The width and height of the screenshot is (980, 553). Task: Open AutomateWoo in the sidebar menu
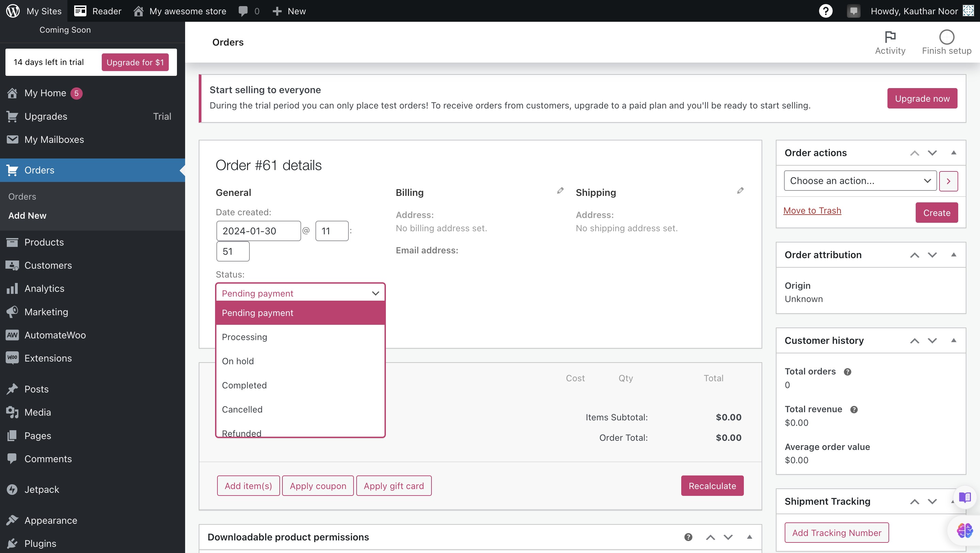coord(55,335)
